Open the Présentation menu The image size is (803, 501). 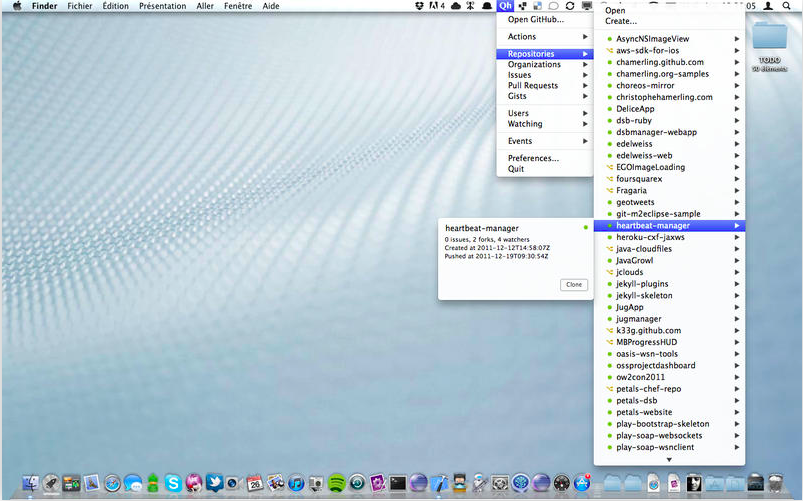tap(162, 6)
